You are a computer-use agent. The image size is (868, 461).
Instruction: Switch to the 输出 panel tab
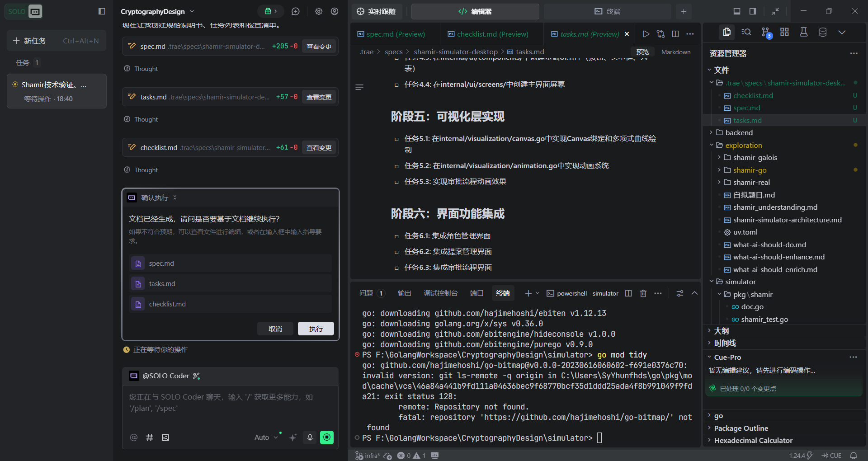click(404, 293)
